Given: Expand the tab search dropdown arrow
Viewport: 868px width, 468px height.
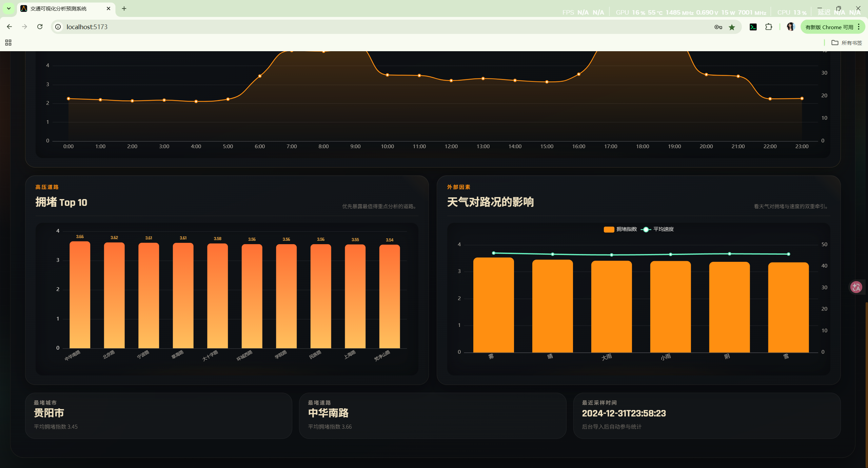Looking at the screenshot, I should [9, 8].
